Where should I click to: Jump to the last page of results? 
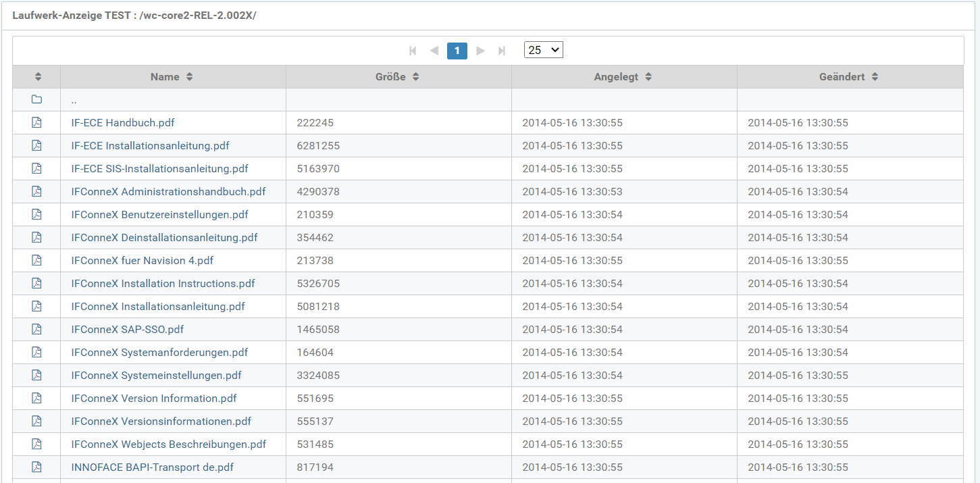[x=502, y=51]
